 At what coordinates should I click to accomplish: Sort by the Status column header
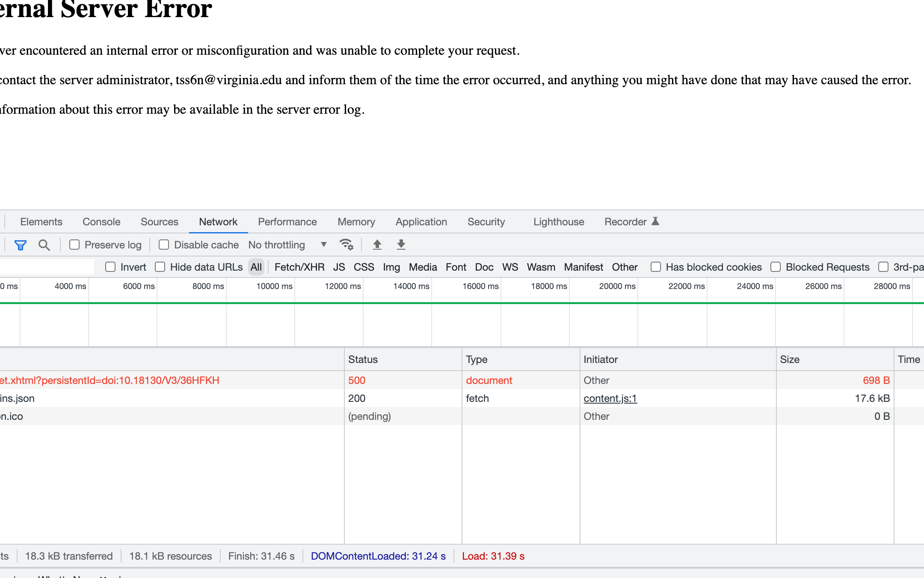[x=363, y=360]
